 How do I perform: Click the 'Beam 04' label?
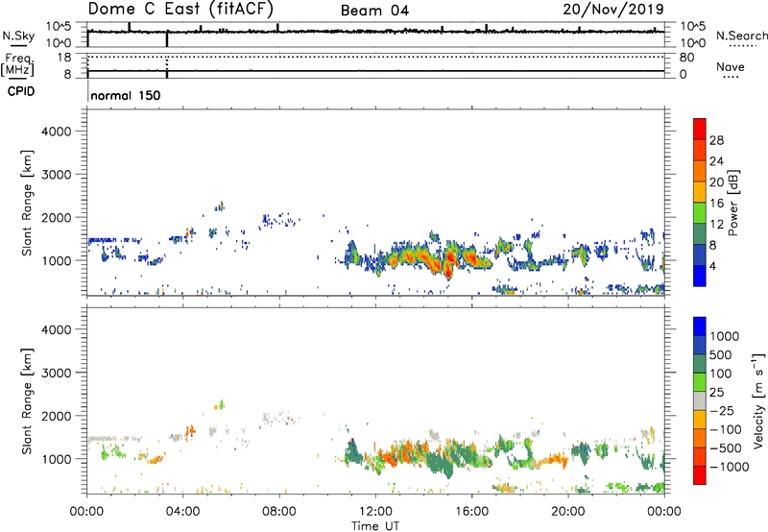[374, 11]
